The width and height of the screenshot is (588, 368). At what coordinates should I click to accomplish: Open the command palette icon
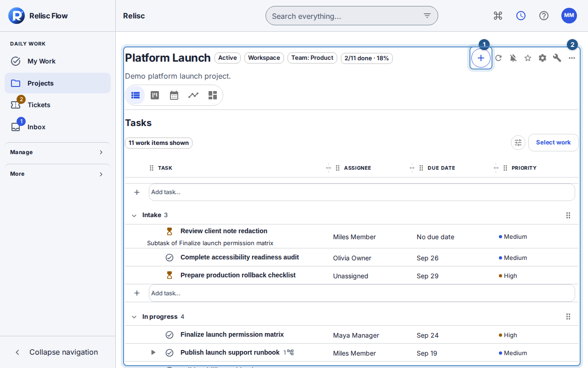click(x=498, y=16)
